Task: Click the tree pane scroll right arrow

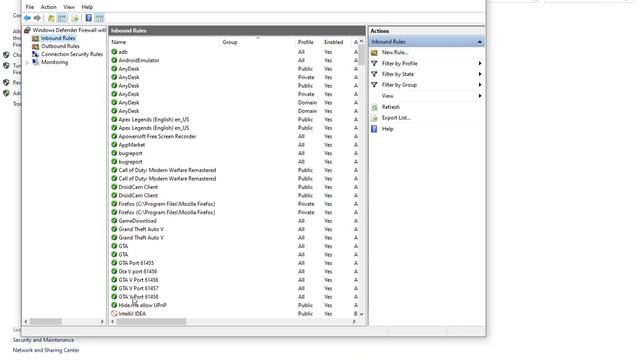Action: (102, 322)
